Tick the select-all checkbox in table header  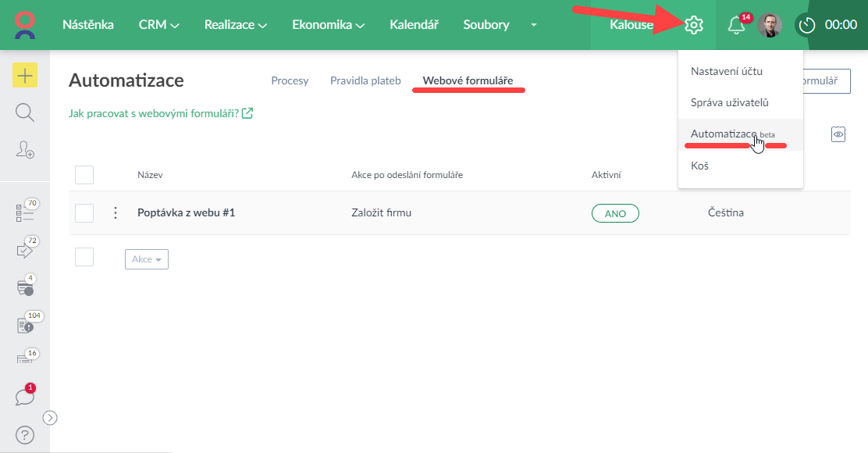84,175
